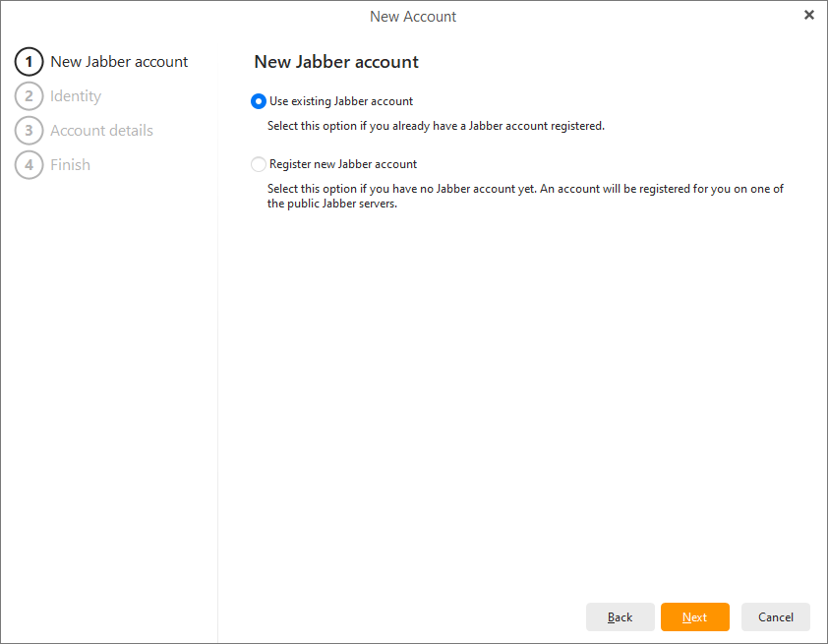Click the bold 'New Jabber account' page heading
The width and height of the screenshot is (828, 644).
[x=336, y=62]
